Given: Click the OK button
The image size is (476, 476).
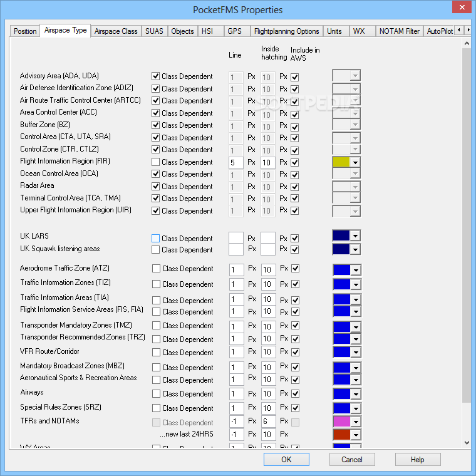Looking at the screenshot, I should [286, 459].
